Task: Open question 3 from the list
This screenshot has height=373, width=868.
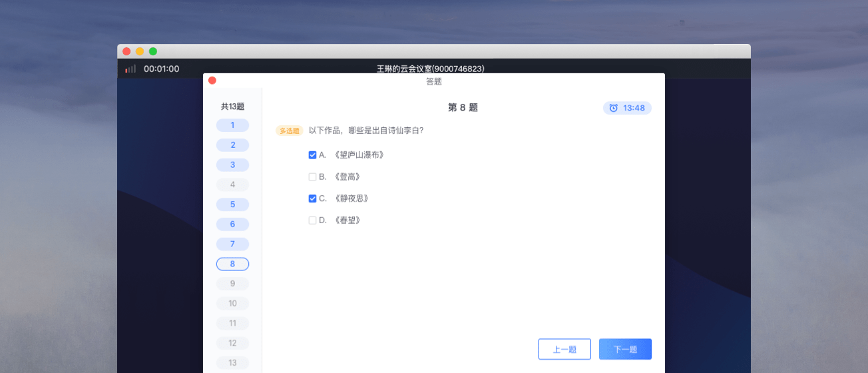Action: point(232,165)
